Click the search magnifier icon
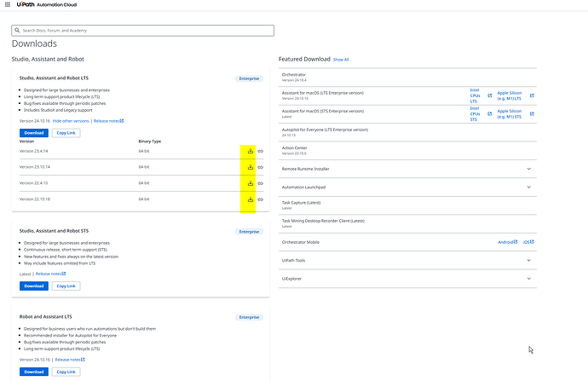This screenshot has height=381, width=588. (17, 31)
